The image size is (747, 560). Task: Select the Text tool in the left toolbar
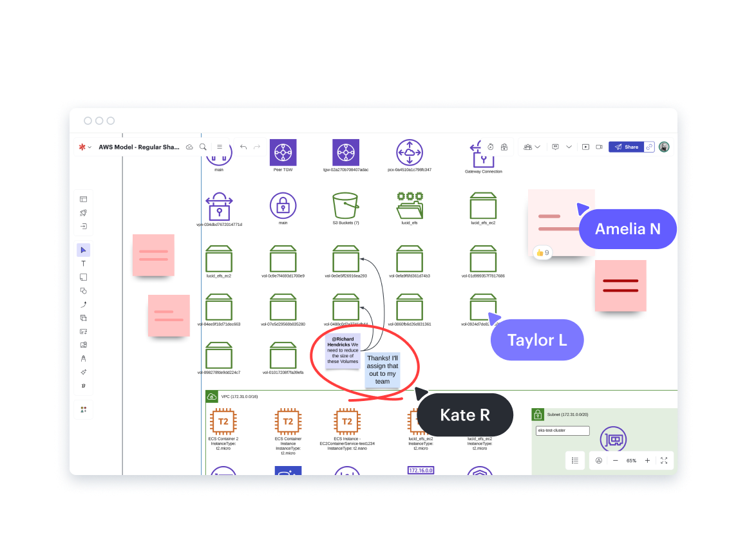[83, 263]
